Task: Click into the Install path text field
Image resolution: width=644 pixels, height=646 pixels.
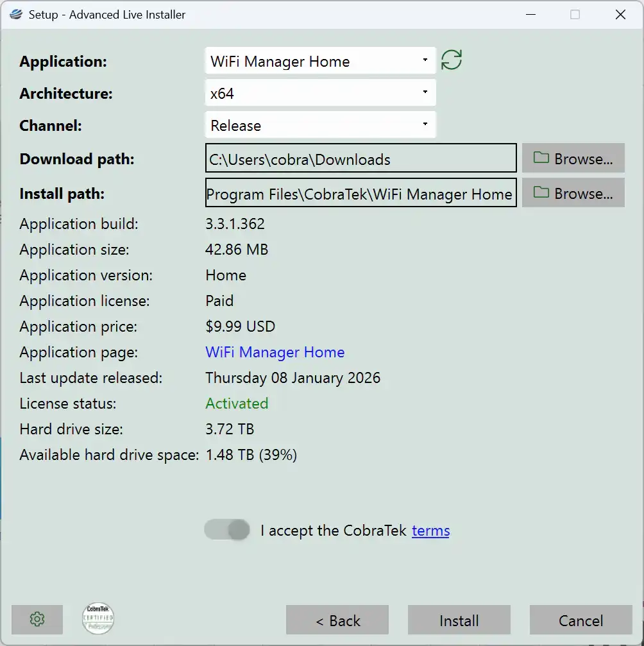Action: point(360,194)
